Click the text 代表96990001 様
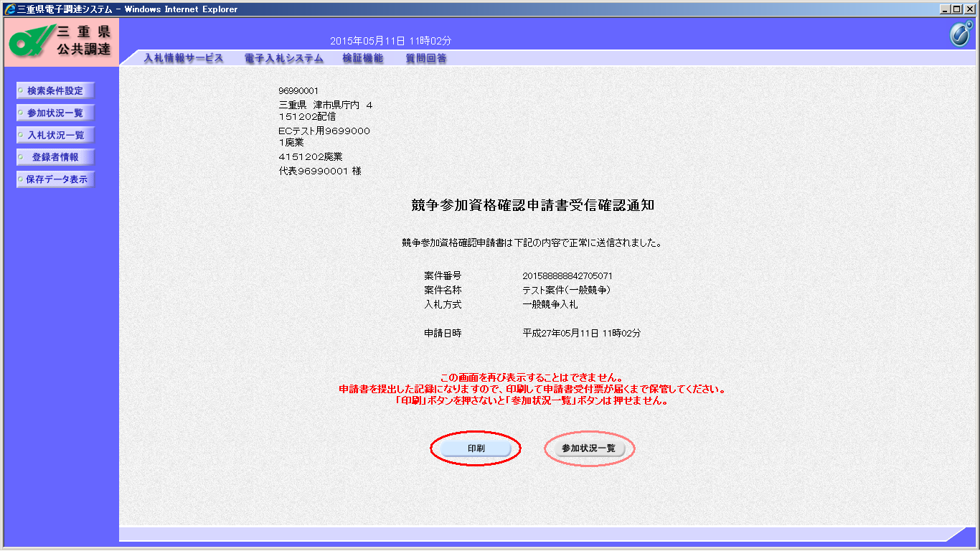 pyautogui.click(x=320, y=171)
